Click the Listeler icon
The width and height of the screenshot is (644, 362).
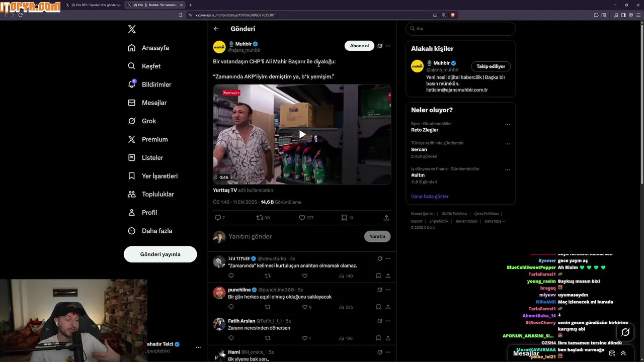coord(132,157)
